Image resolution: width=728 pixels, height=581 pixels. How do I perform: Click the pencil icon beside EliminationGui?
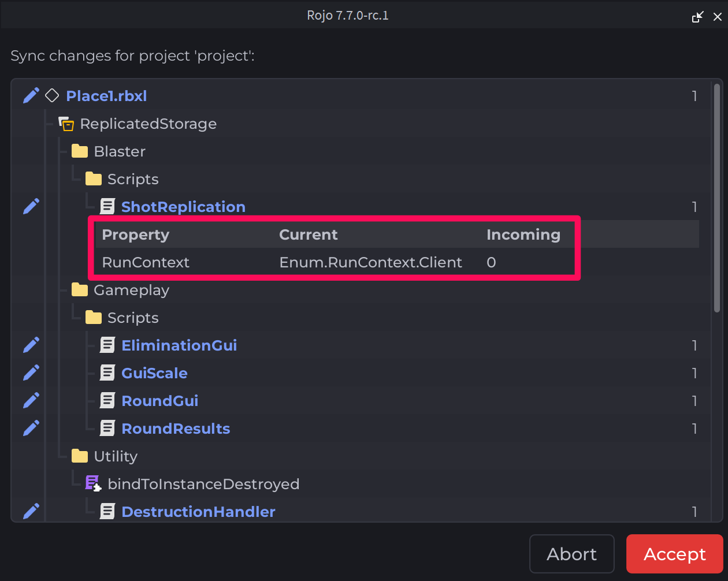(x=31, y=345)
